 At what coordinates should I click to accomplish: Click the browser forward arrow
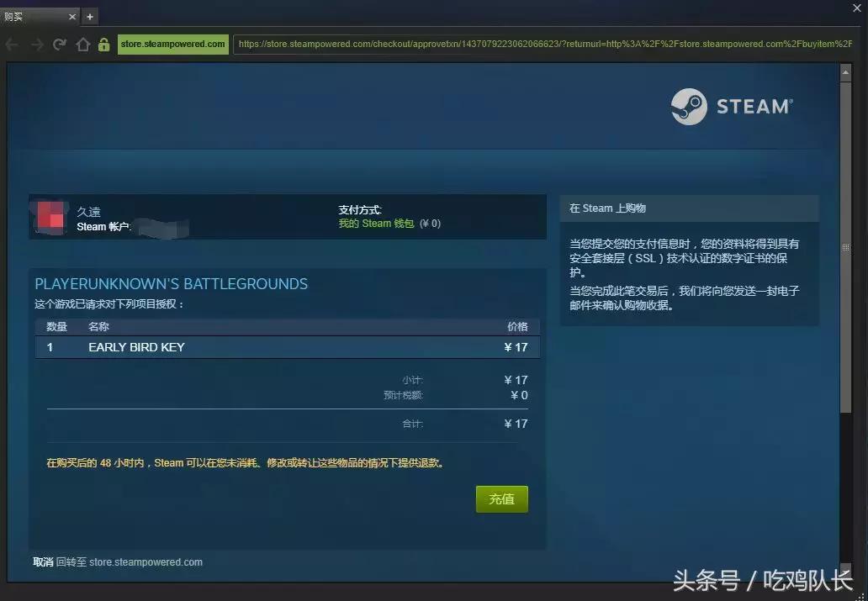[36, 45]
